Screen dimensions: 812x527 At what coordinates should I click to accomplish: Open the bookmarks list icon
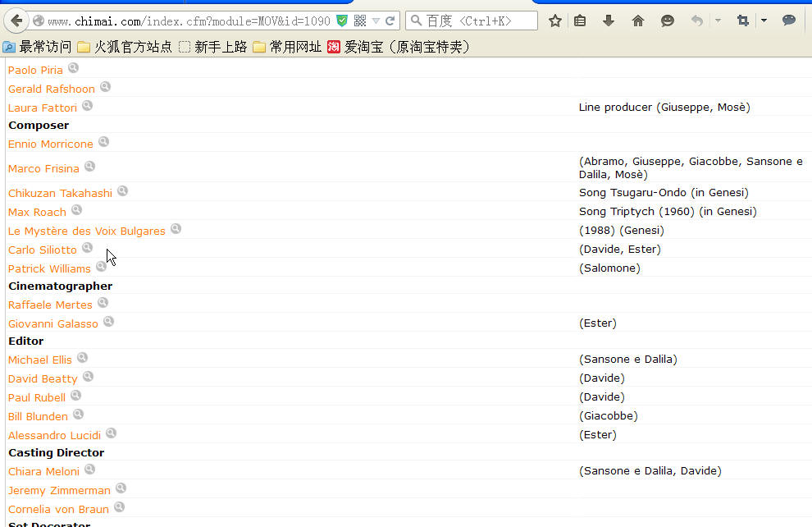pyautogui.click(x=580, y=21)
